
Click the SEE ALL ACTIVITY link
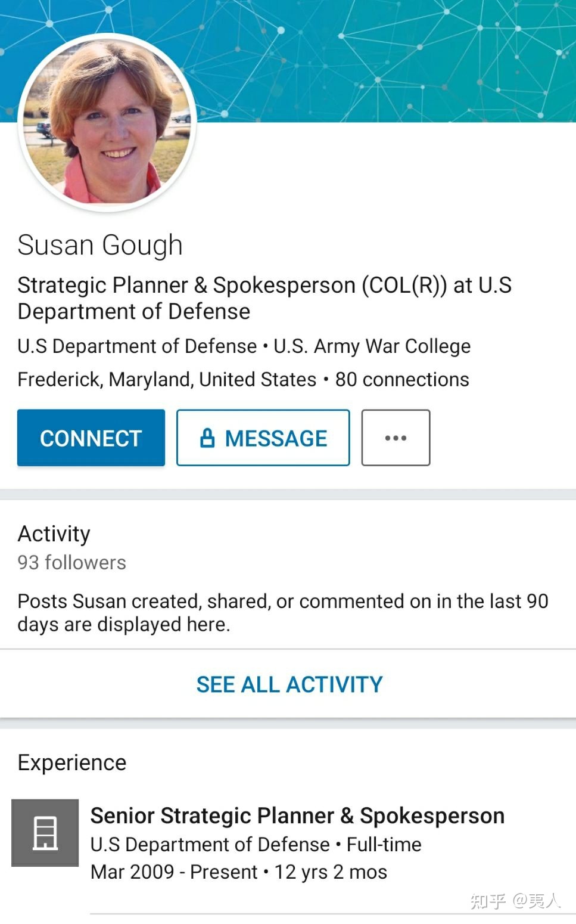[289, 684]
